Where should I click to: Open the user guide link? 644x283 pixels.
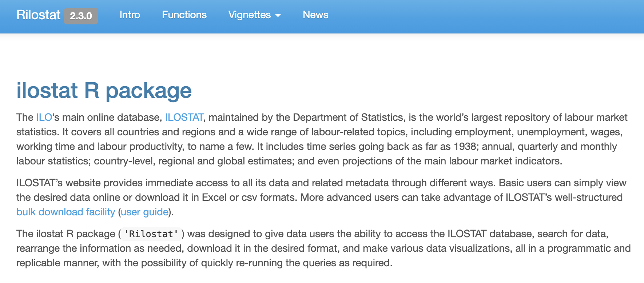tap(144, 212)
